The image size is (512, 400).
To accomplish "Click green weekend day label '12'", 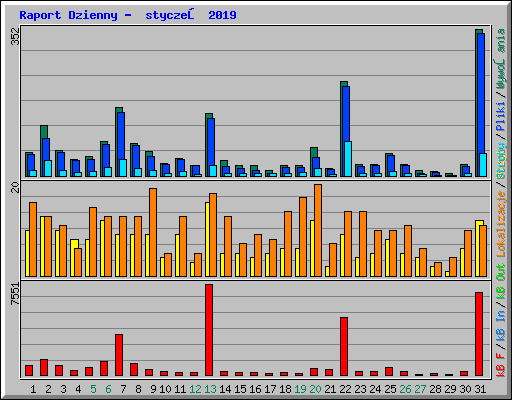I will [x=195, y=389].
